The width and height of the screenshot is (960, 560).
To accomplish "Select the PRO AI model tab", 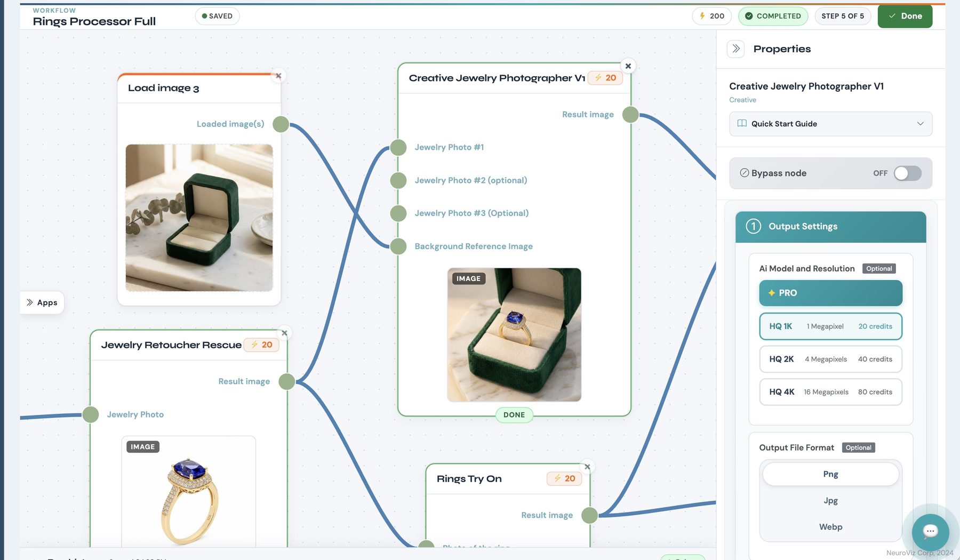I will tap(830, 293).
